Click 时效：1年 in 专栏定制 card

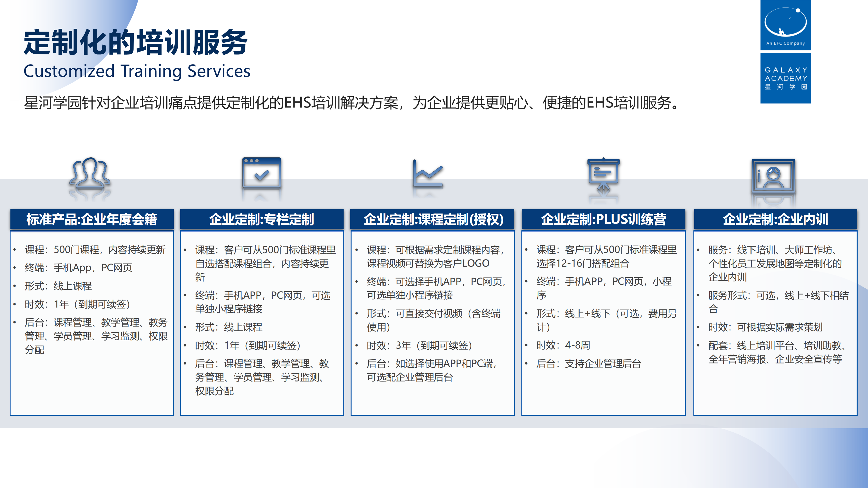tap(248, 345)
